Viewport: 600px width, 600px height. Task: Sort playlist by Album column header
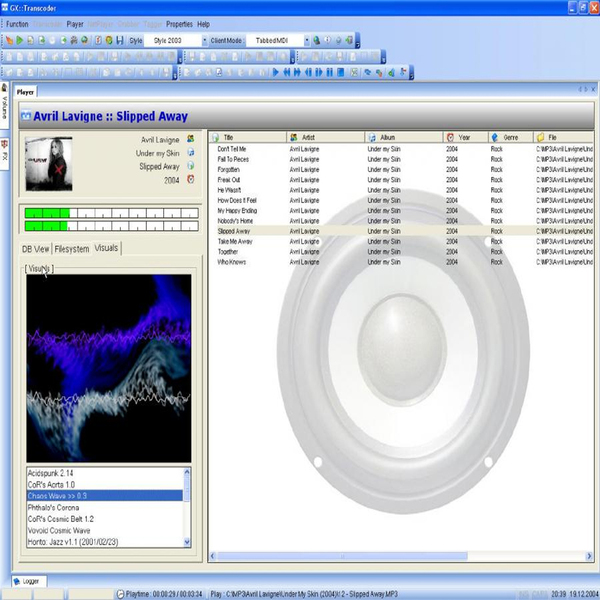pyautogui.click(x=404, y=137)
